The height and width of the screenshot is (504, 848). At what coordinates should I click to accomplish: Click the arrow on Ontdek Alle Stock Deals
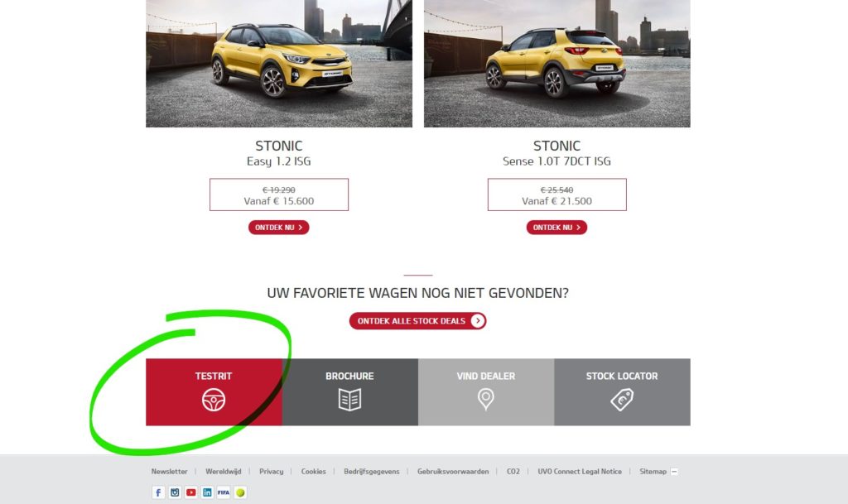coord(478,321)
